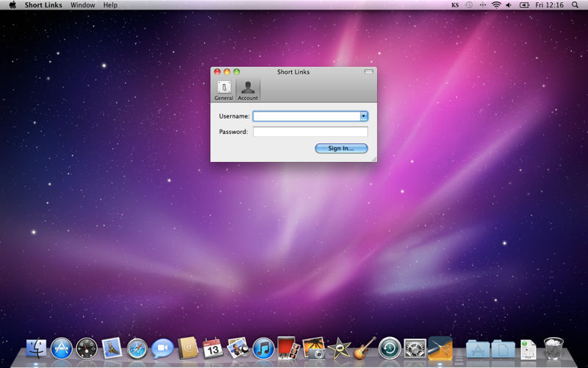Open Spotlight search magnifier
The width and height of the screenshot is (588, 368).
(575, 5)
